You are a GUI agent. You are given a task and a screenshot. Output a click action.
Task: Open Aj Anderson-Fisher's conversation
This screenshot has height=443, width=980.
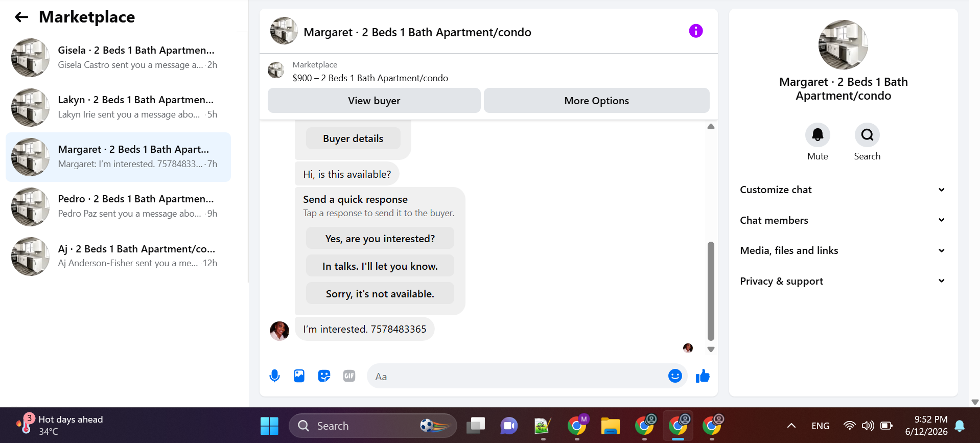coord(118,256)
